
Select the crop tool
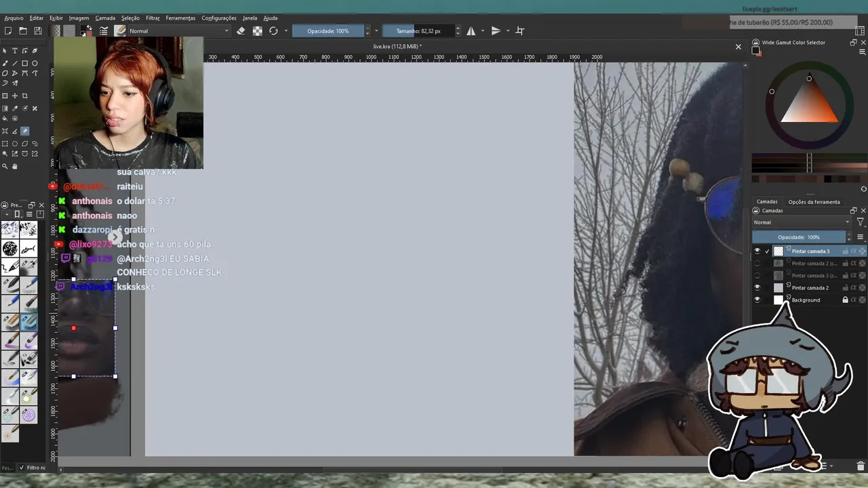[24, 96]
